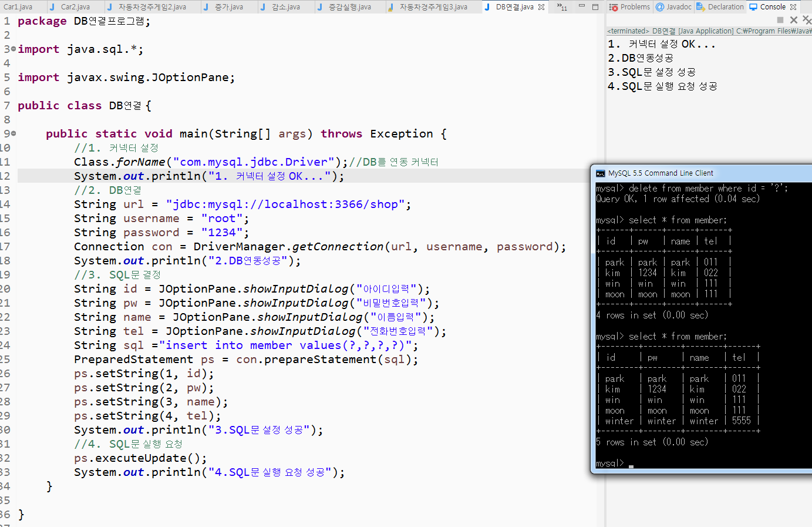Minimize the editor area
Screen dimensions: 812x527
[581, 6]
